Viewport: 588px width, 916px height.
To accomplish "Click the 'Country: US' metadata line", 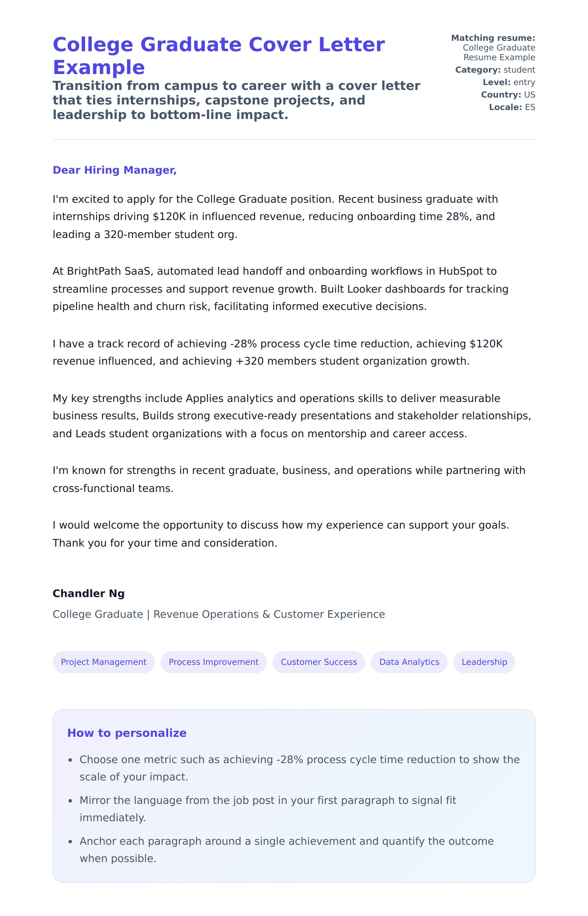I will (508, 95).
